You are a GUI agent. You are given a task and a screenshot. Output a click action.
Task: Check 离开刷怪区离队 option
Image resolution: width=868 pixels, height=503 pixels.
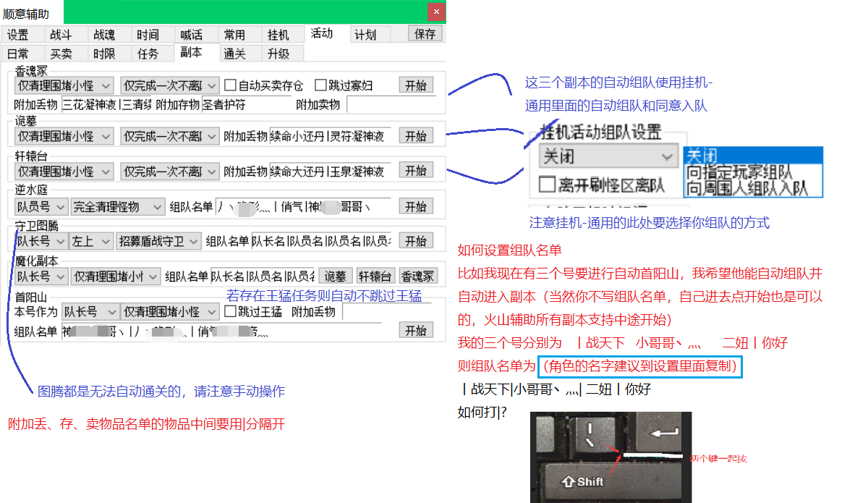602,185
